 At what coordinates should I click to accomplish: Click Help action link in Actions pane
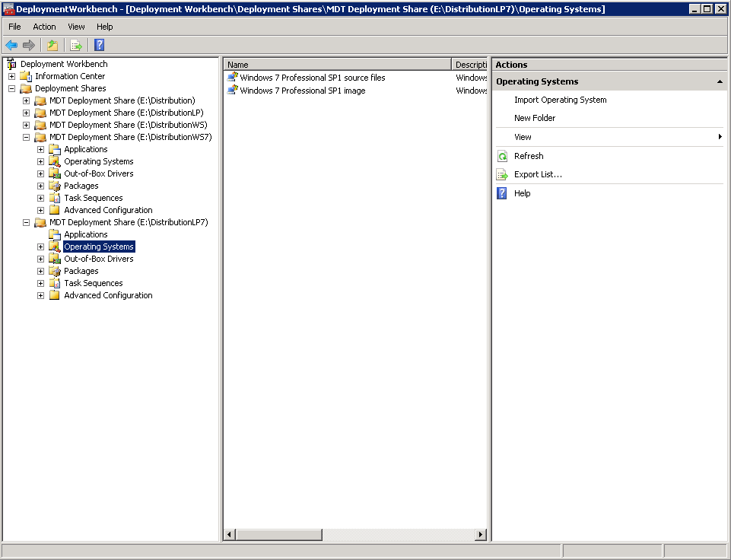coord(522,193)
